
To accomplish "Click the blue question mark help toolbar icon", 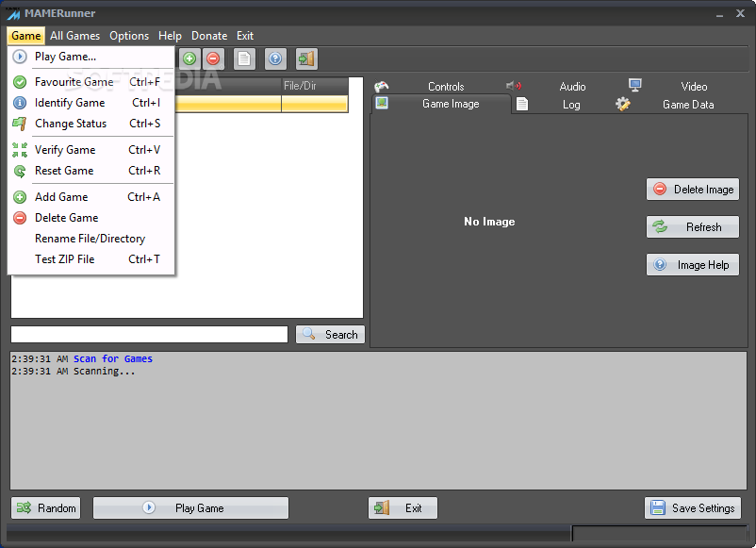I will (275, 58).
